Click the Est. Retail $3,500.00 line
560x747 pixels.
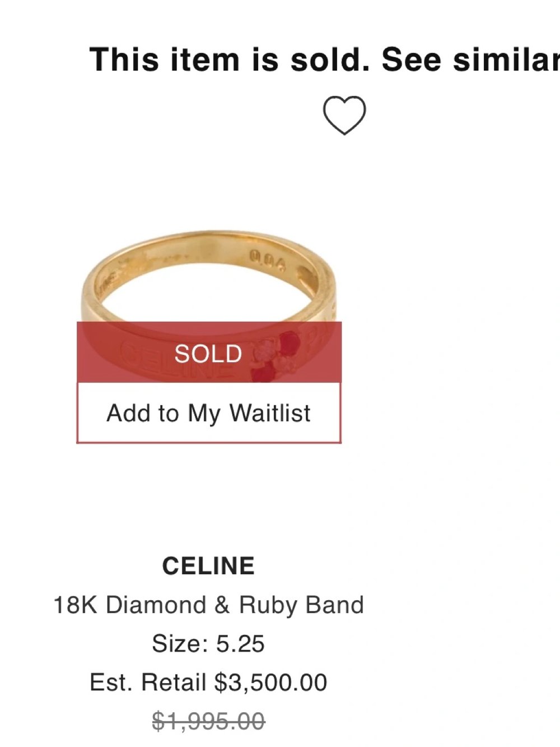tap(208, 683)
